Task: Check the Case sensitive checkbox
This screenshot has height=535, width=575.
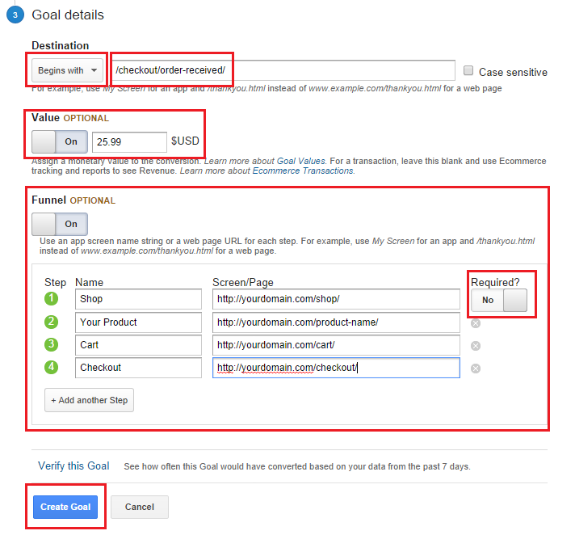Action: point(468,70)
